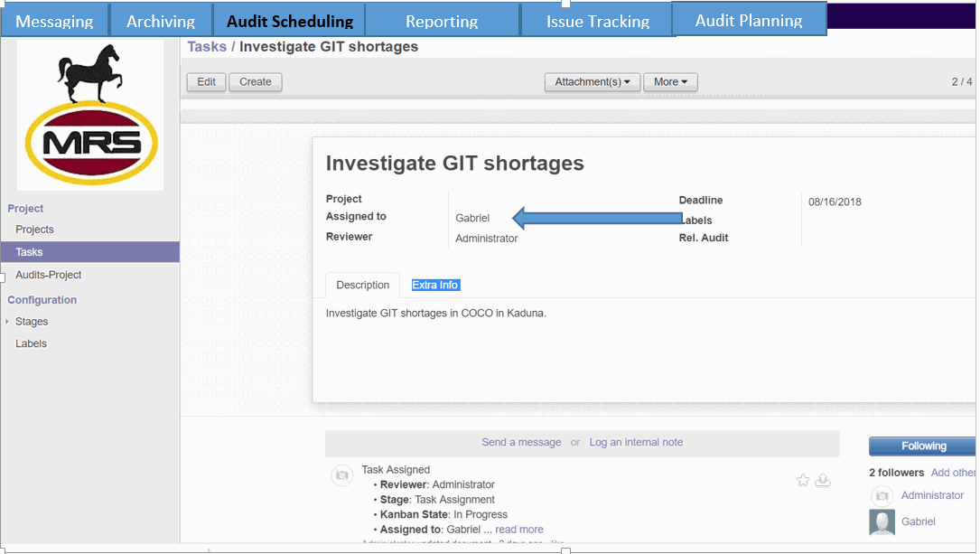The image size is (980, 554).
Task: Click the download icon beside the star
Action: pos(823,481)
